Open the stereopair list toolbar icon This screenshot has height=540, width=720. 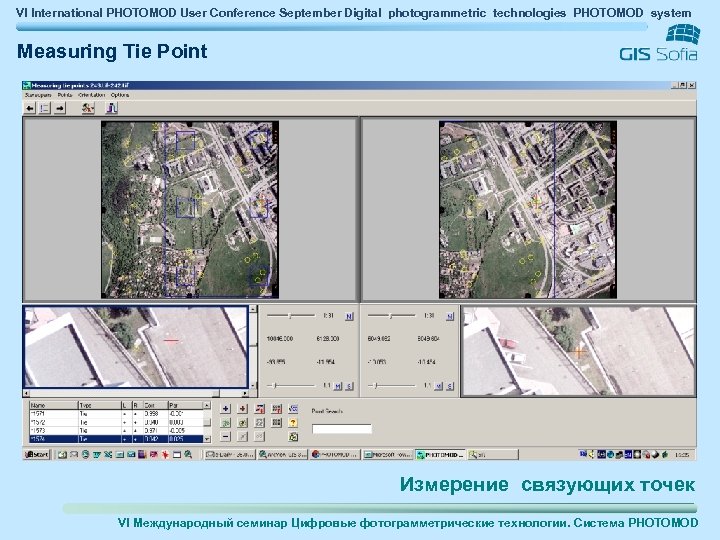45,108
